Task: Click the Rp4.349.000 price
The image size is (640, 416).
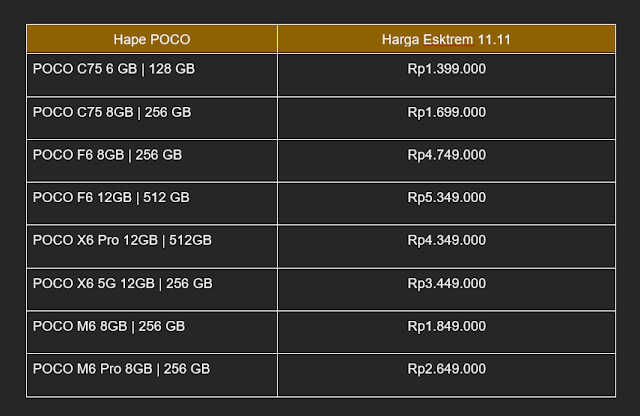Action: [447, 241]
